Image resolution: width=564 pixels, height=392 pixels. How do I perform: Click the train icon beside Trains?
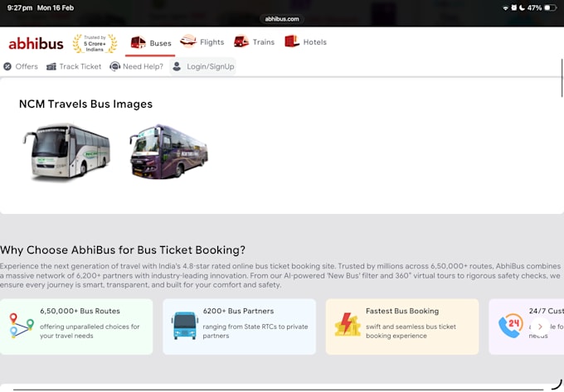point(241,41)
